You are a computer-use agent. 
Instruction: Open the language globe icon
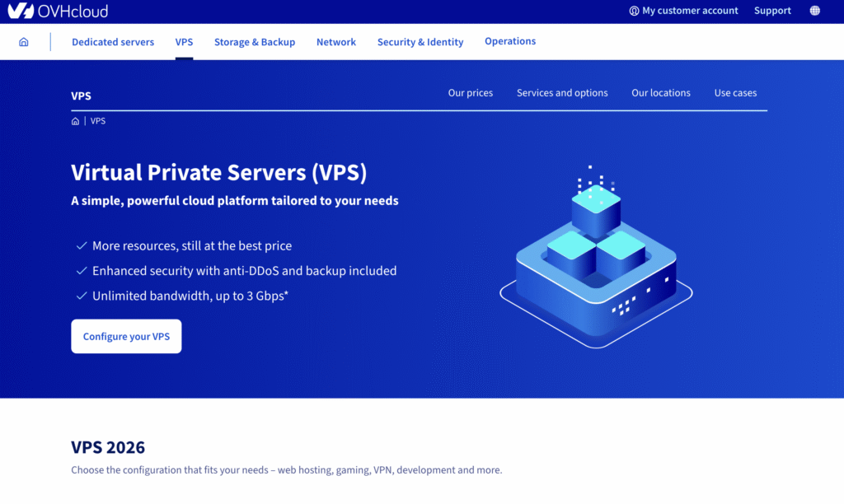(814, 11)
